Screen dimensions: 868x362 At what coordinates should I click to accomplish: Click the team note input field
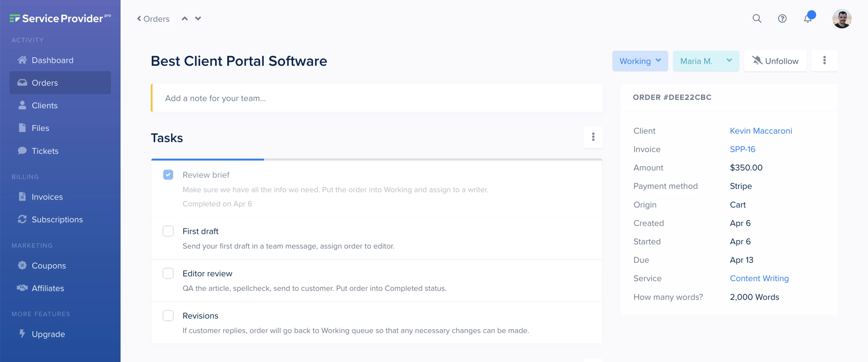(376, 98)
